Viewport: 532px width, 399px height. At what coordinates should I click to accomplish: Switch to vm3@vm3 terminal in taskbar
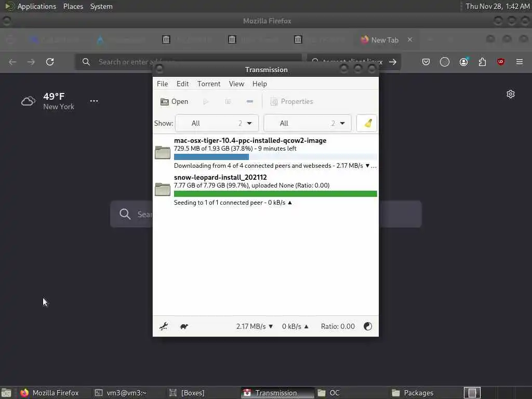coord(121,393)
